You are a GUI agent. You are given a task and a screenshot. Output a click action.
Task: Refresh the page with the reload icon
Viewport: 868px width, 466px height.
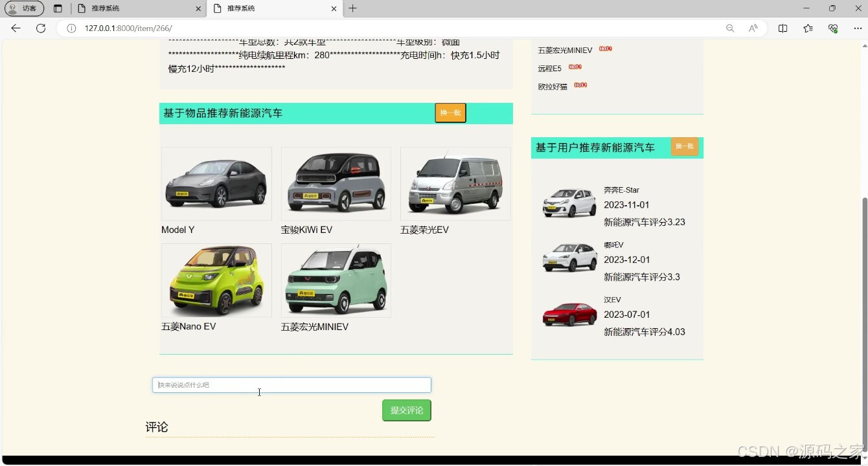41,28
